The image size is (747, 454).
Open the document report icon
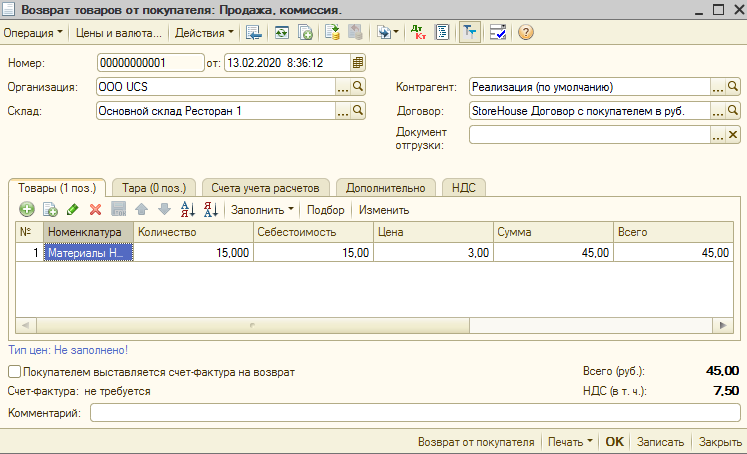click(442, 33)
